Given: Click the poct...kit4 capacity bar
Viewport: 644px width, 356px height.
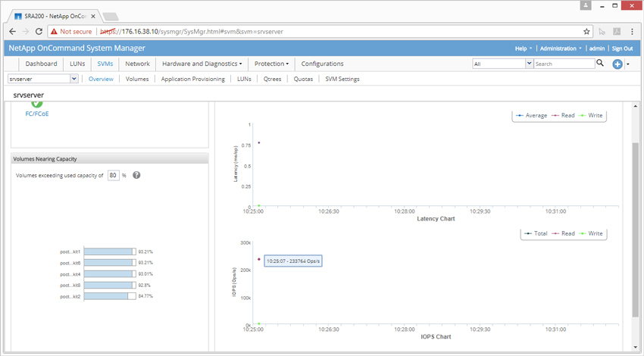Looking at the screenshot, I should pos(110,274).
